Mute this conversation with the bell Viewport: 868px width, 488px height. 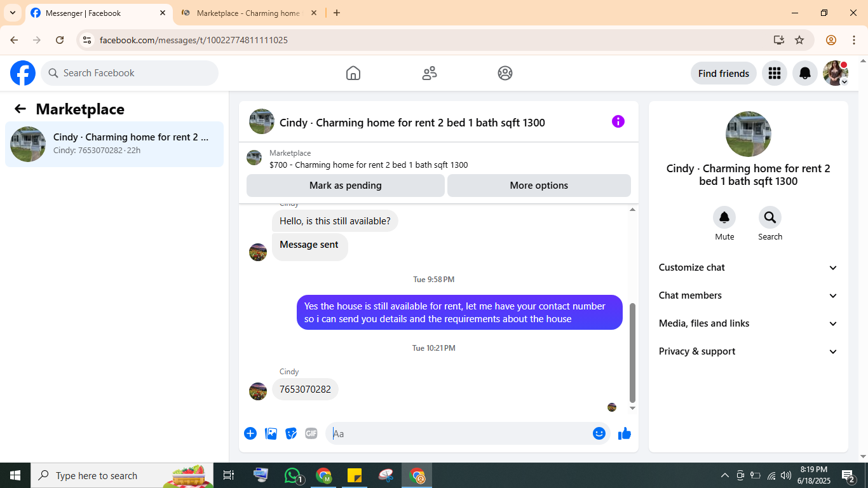click(724, 217)
